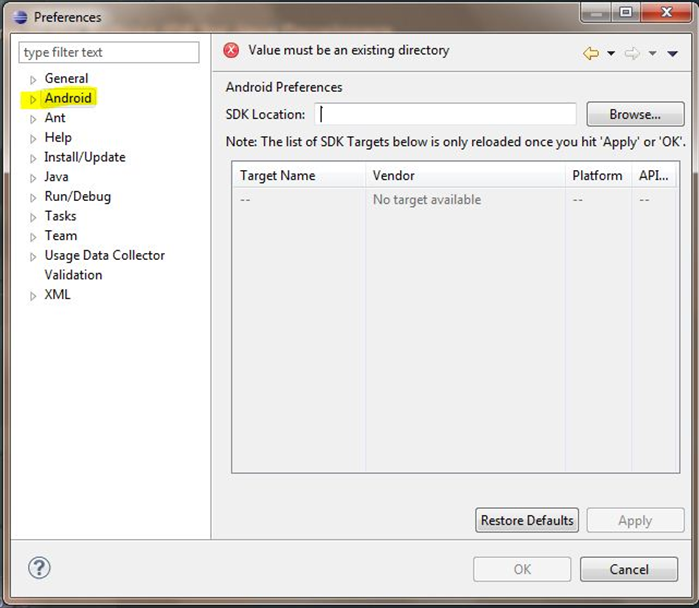Select Run/Debug in the preferences tree
The image size is (699, 608).
[78, 197]
